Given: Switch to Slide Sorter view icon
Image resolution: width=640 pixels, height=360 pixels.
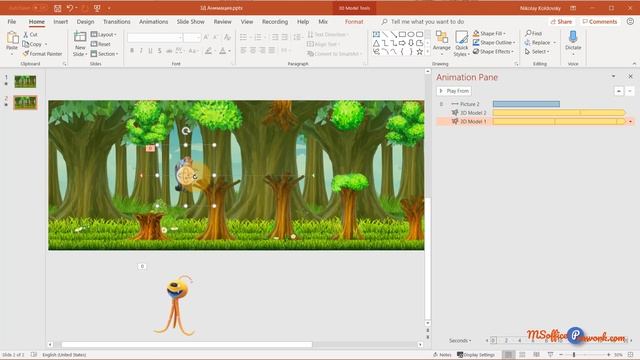Looking at the screenshot, I should point(522,355).
